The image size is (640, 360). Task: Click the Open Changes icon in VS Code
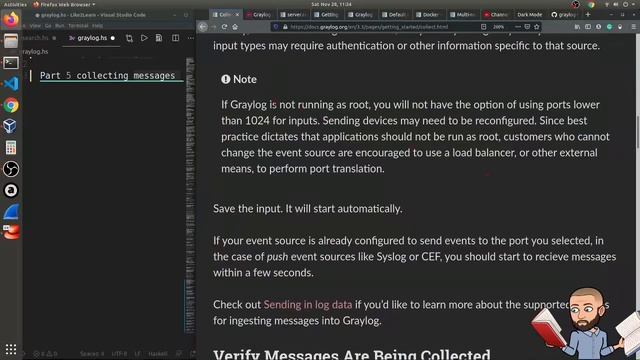click(129, 38)
